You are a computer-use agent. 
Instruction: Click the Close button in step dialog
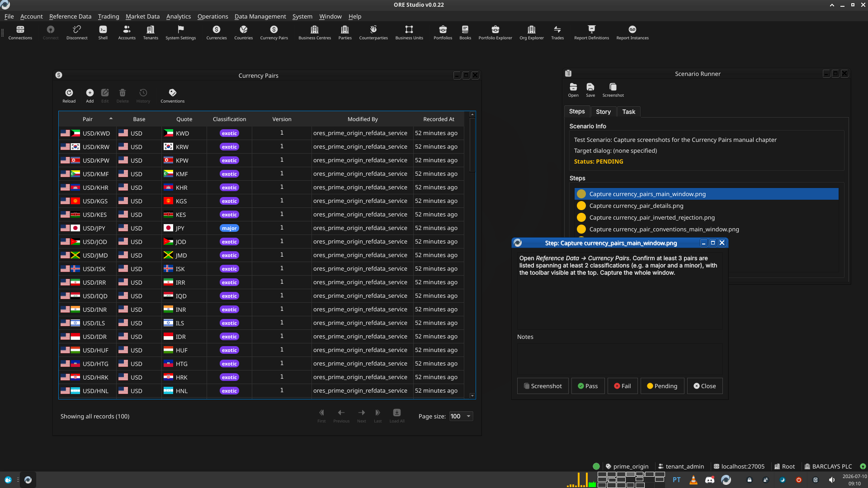click(705, 386)
